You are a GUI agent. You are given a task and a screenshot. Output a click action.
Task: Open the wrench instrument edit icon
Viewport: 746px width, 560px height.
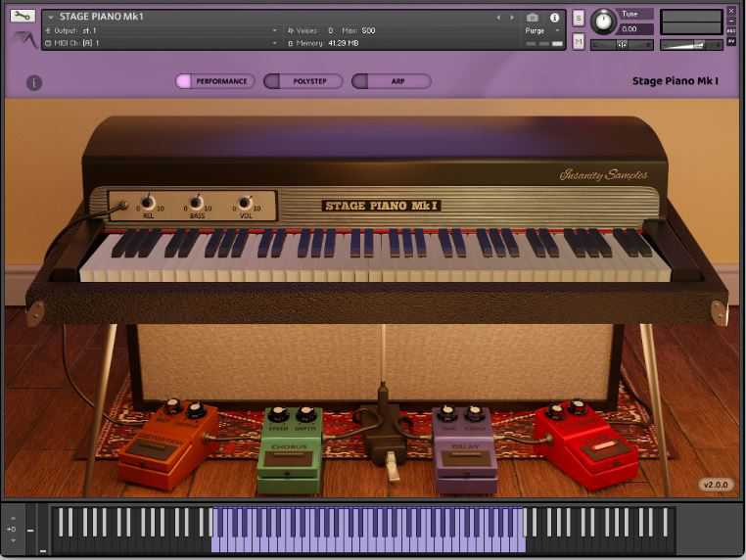23,16
